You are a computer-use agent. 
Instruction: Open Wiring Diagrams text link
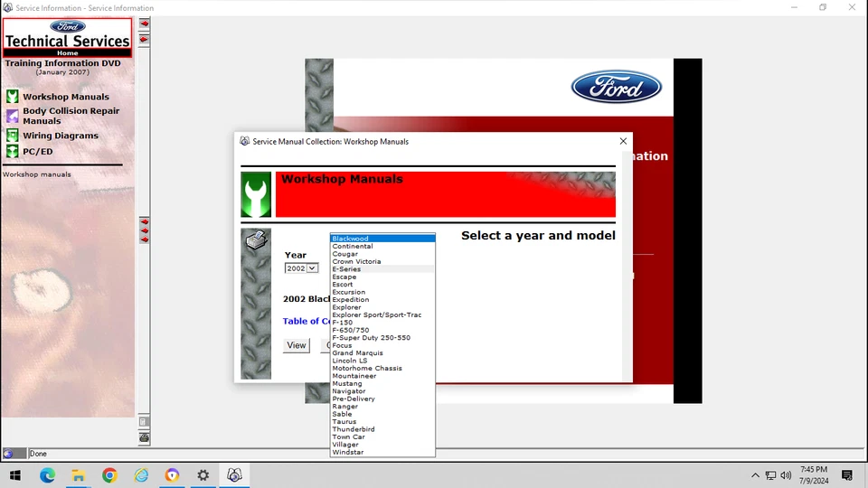(x=61, y=136)
